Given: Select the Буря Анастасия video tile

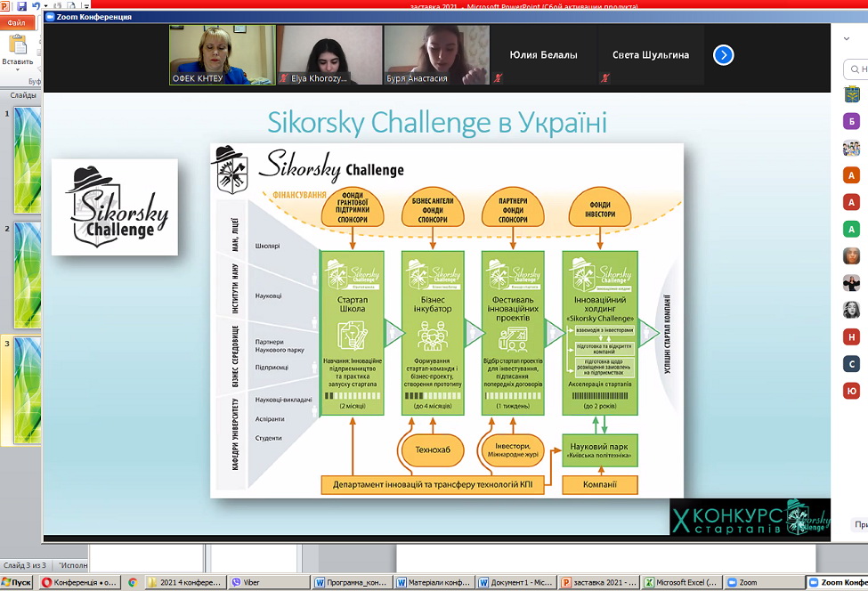Looking at the screenshot, I should (437, 55).
